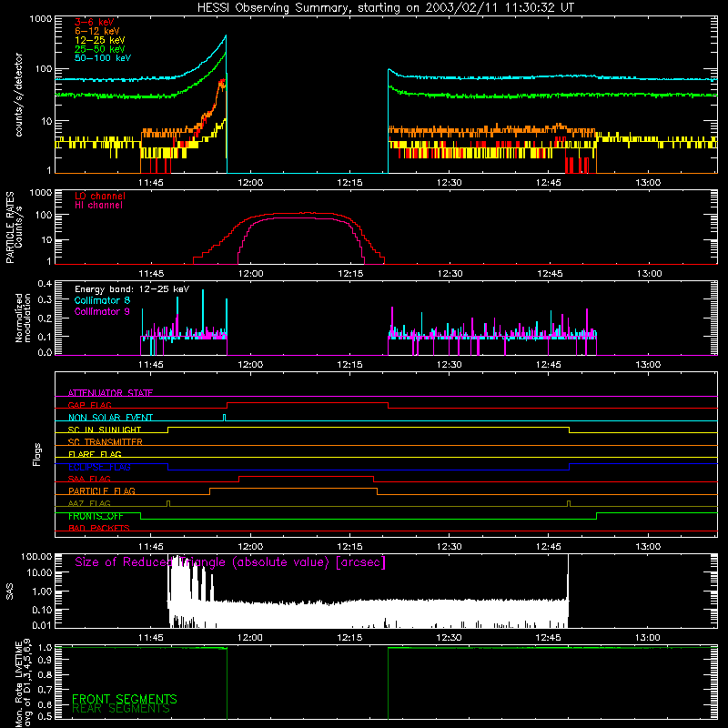This screenshot has height=728, width=728.
Task: Click the PARTICLE_FLAG label
Action: (102, 490)
